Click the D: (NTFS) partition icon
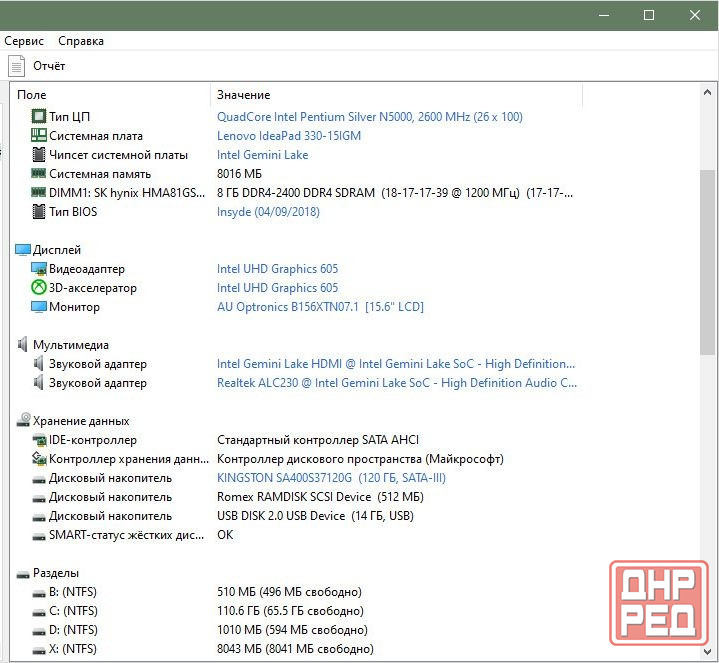The height and width of the screenshot is (663, 719). click(39, 632)
